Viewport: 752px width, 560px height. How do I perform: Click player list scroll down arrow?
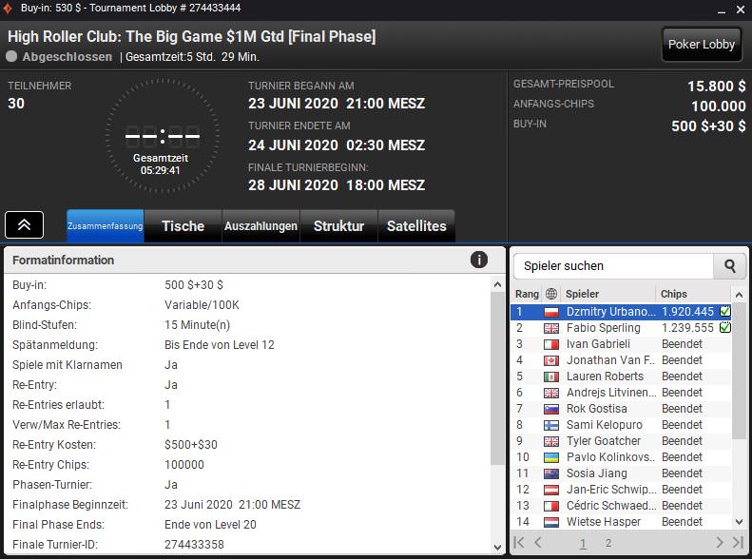click(739, 522)
